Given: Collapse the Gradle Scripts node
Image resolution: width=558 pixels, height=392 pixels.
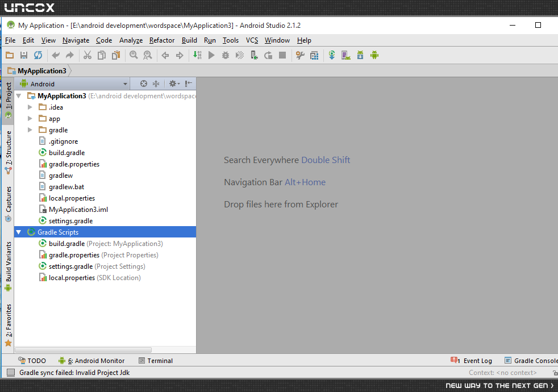Looking at the screenshot, I should click(x=19, y=232).
